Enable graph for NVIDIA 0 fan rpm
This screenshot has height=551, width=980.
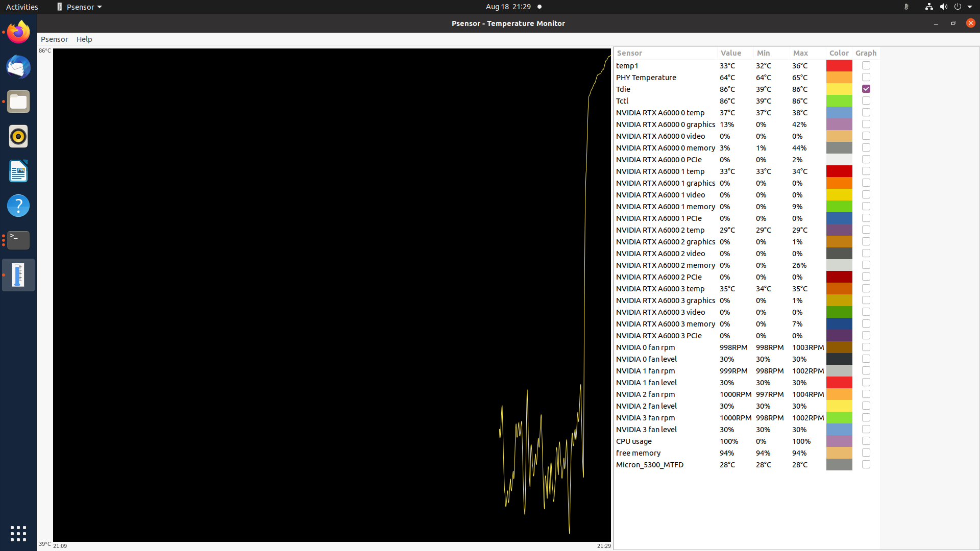point(866,347)
